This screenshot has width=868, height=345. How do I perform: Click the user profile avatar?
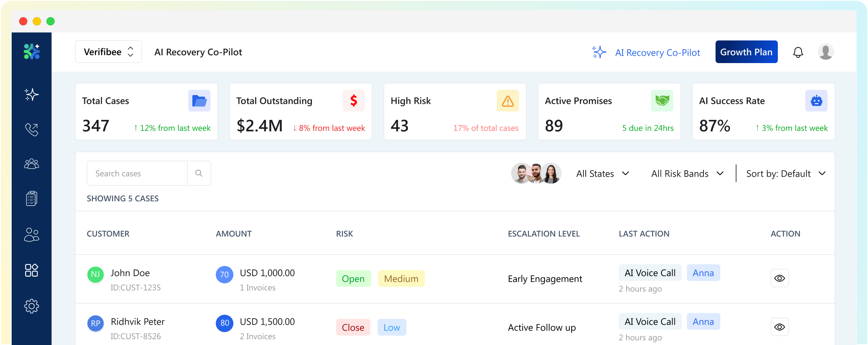pos(825,52)
